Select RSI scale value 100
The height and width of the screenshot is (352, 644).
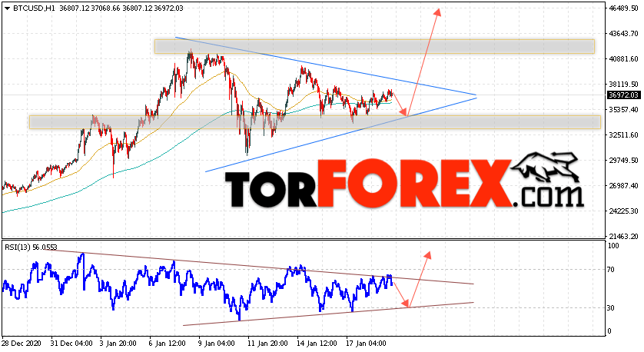click(x=613, y=246)
